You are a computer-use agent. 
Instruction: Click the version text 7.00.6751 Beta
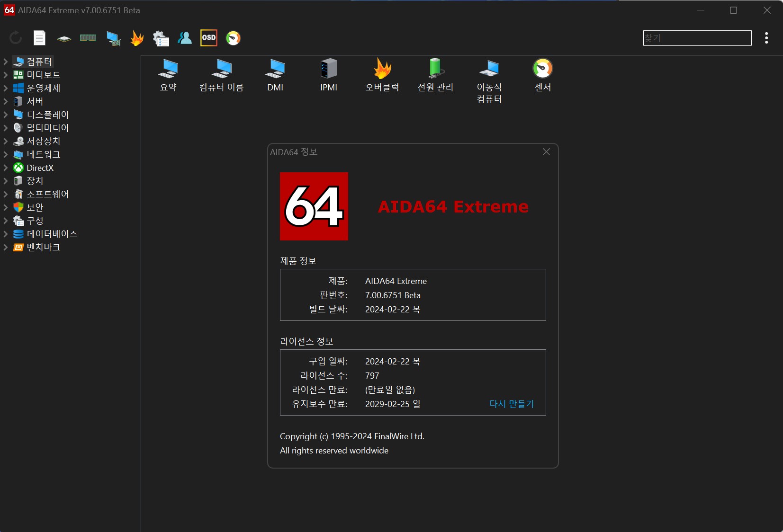point(393,295)
